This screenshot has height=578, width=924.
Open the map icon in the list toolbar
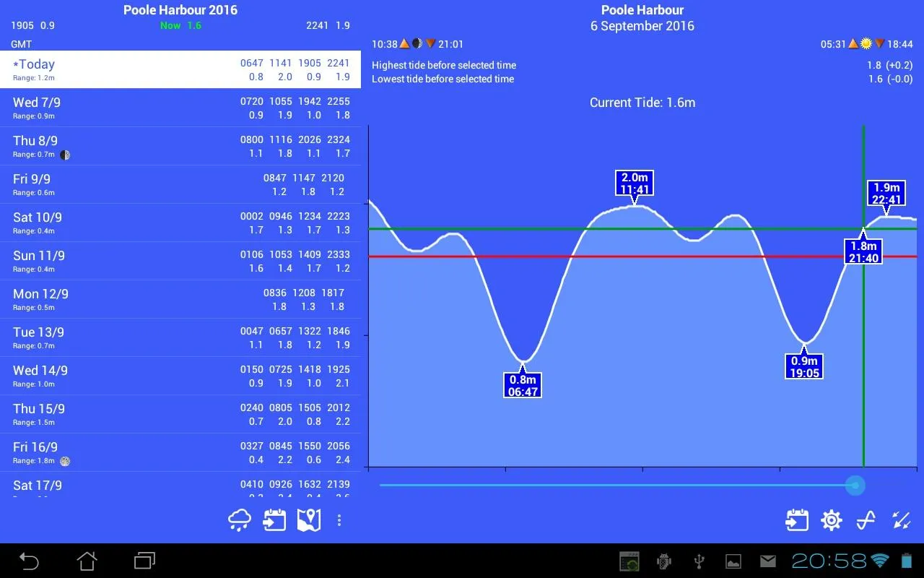tap(309, 520)
